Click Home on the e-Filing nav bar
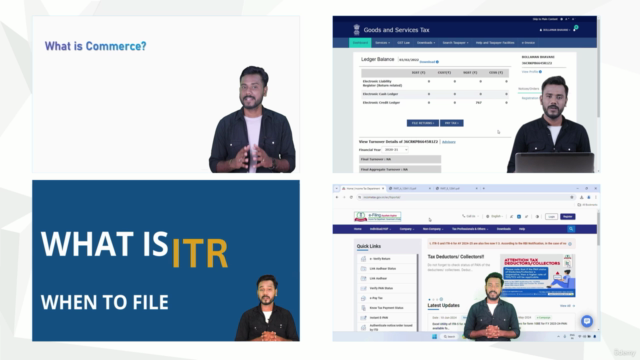This screenshot has height=360, width=640. click(358, 229)
